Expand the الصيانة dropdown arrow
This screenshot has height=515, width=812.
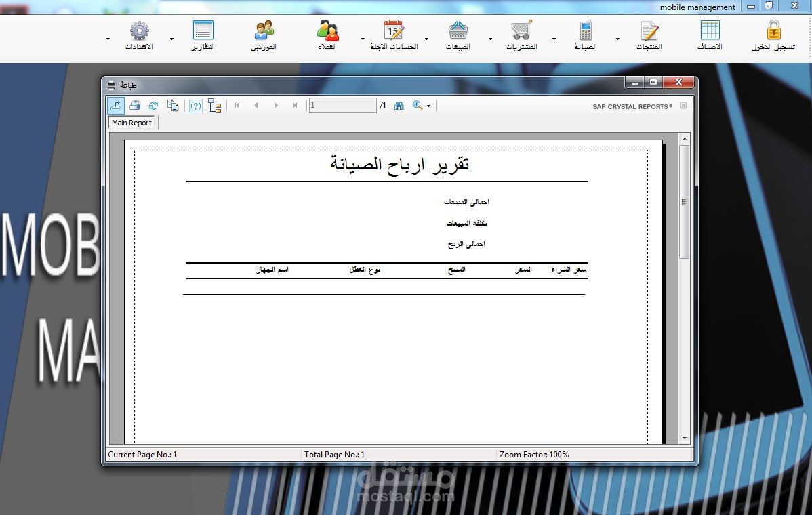coord(554,39)
